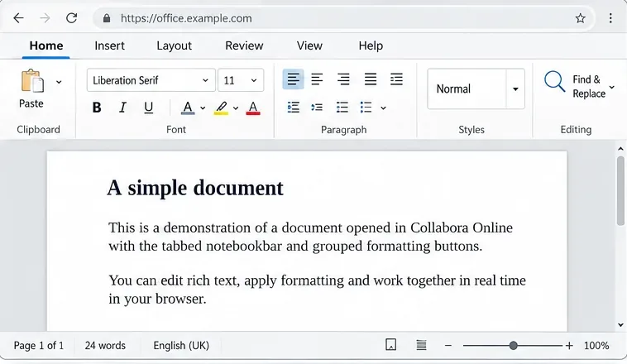
Task: Bookmark the page with the star icon
Action: tap(580, 18)
